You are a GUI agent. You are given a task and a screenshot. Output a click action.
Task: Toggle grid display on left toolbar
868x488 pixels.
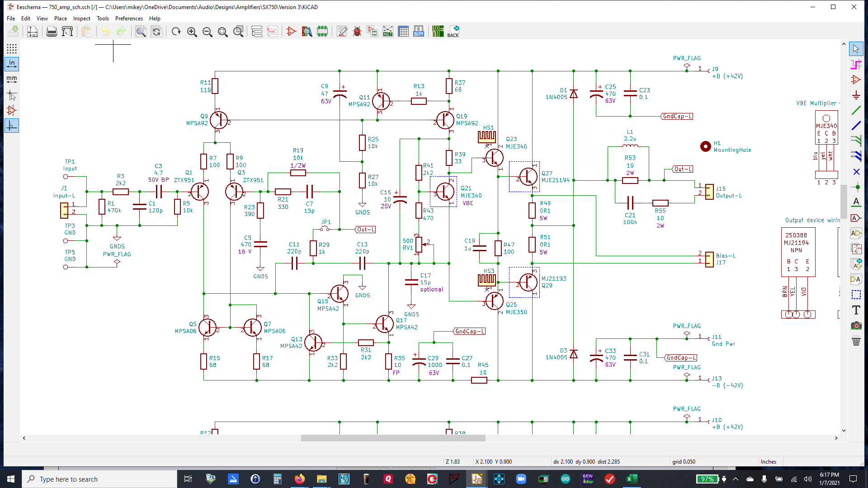coord(12,49)
